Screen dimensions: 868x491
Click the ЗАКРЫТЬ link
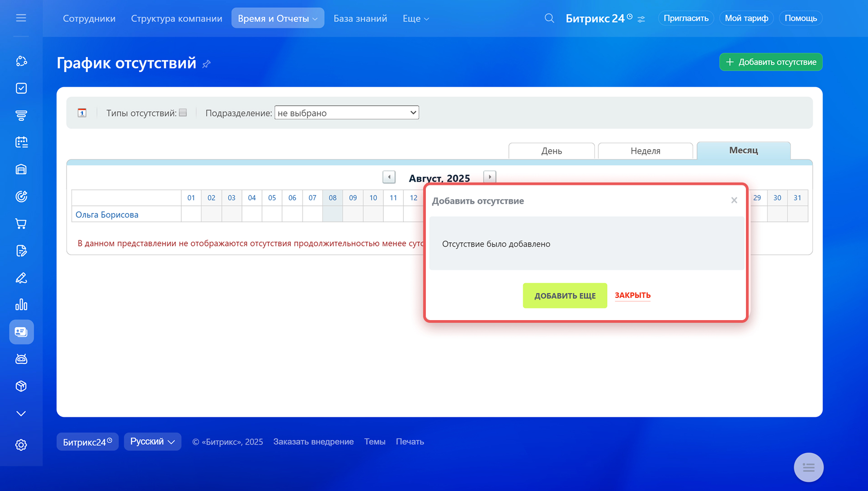tap(632, 295)
